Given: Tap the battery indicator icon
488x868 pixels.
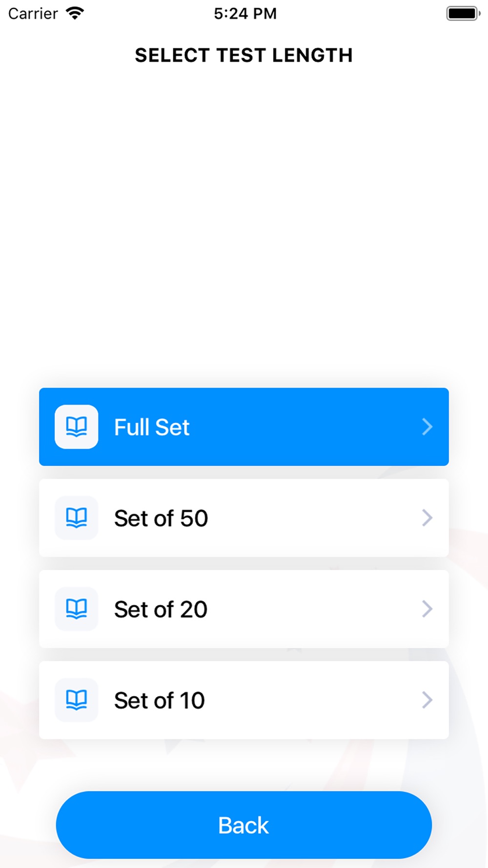Looking at the screenshot, I should 463,13.
